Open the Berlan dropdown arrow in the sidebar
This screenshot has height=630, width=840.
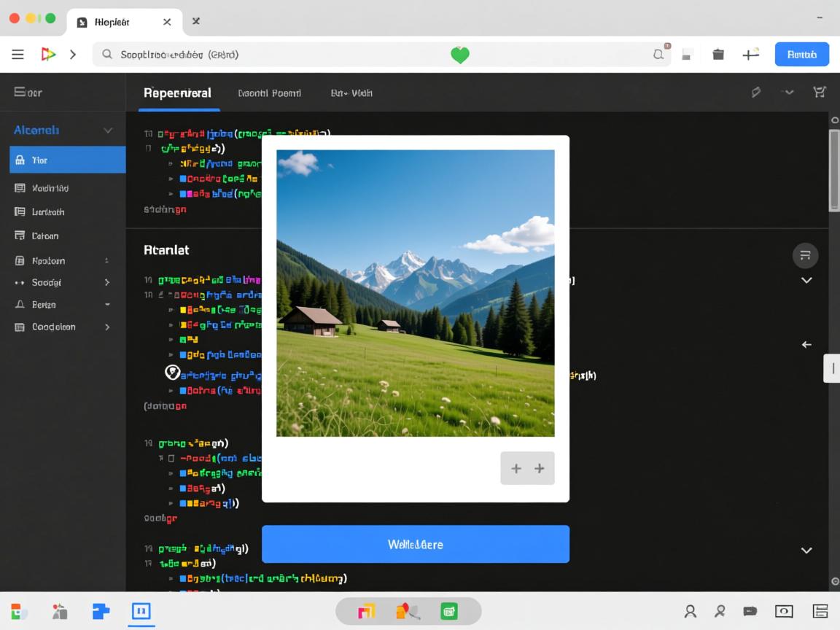point(107,305)
